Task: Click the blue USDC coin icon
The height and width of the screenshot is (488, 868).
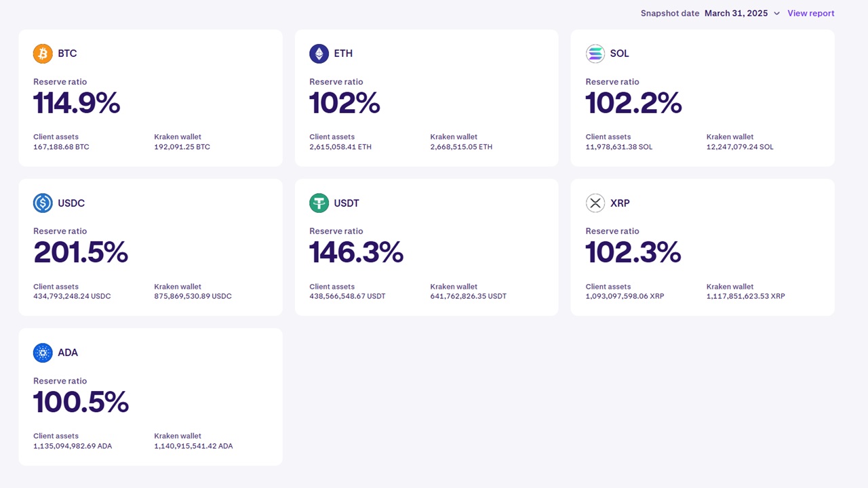Action: click(43, 203)
